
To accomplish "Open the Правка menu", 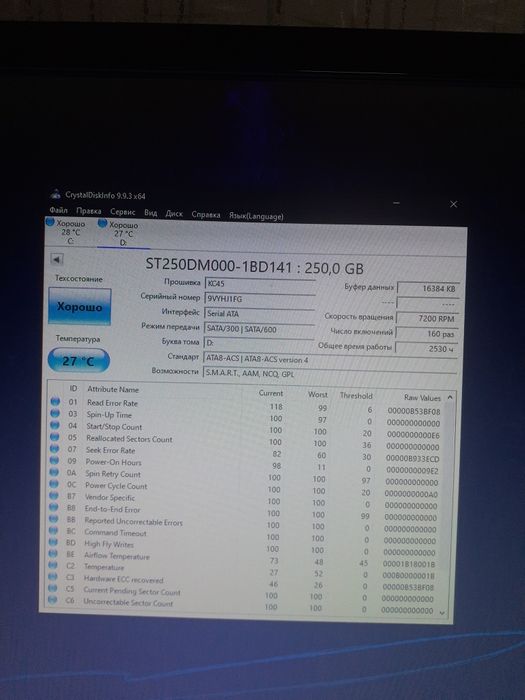I will tap(88, 211).
